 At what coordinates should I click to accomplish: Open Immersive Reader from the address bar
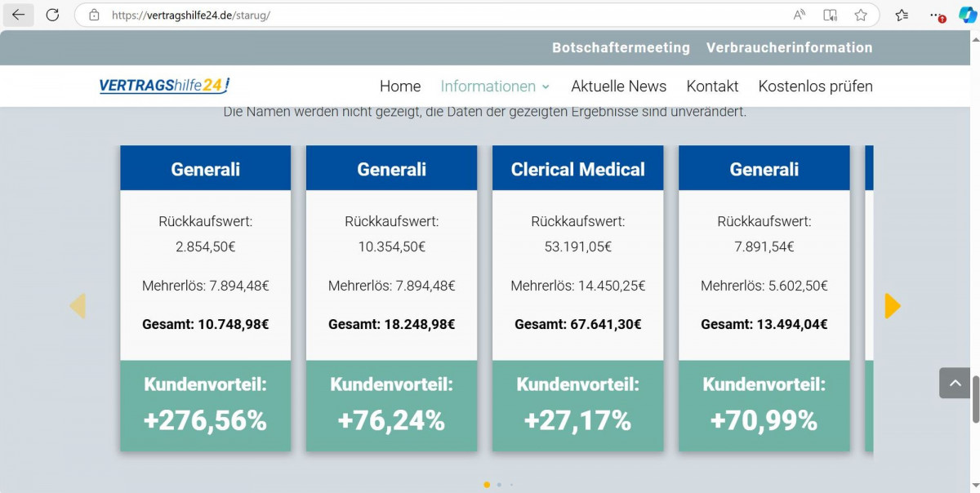coord(831,15)
